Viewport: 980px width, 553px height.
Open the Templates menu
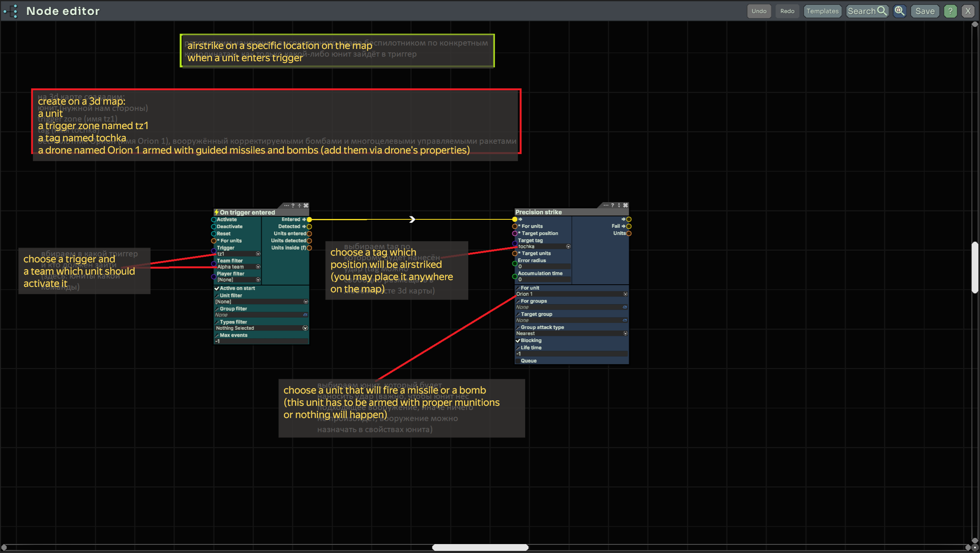coord(822,11)
